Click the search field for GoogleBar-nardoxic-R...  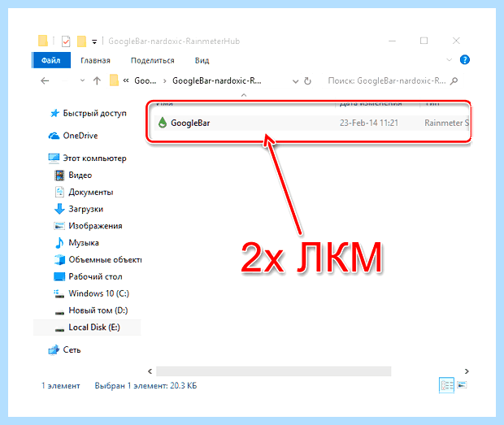point(387,80)
